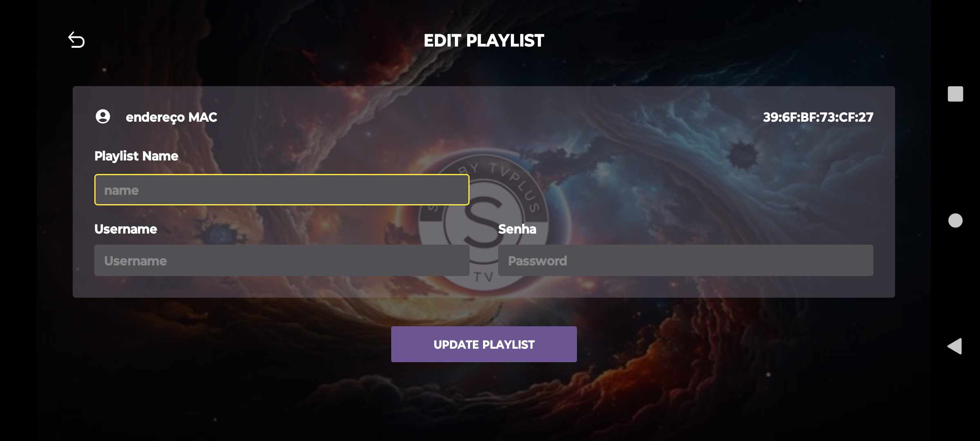Click the Playlist Name label
980x441 pixels.
[x=136, y=156]
